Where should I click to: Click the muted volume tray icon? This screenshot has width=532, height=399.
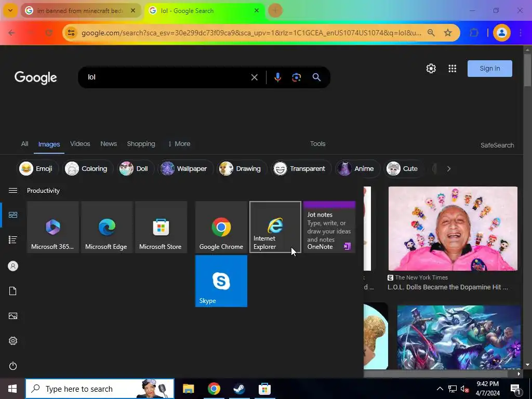tap(464, 389)
